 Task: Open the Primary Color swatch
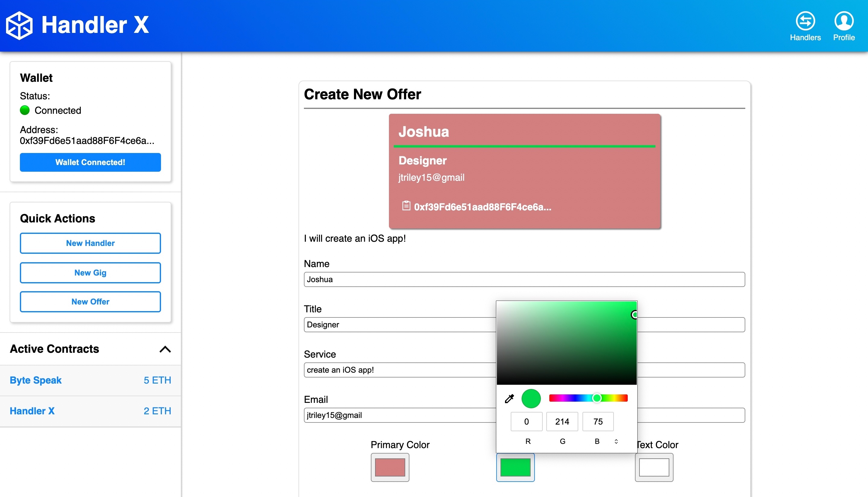tap(390, 467)
